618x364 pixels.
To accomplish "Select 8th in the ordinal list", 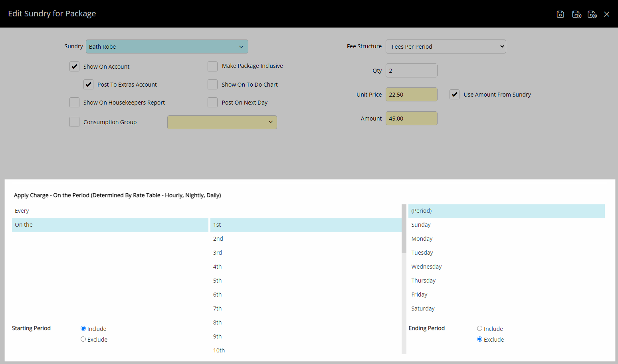I will [x=306, y=323].
